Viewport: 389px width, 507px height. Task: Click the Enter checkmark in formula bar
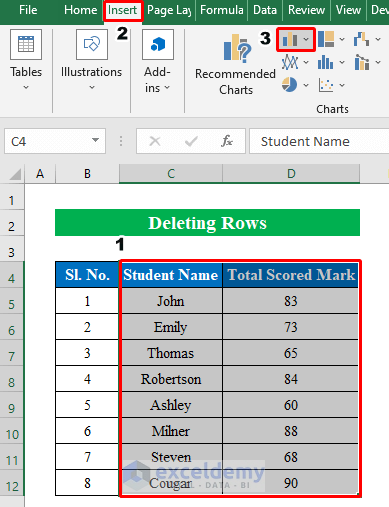point(191,141)
